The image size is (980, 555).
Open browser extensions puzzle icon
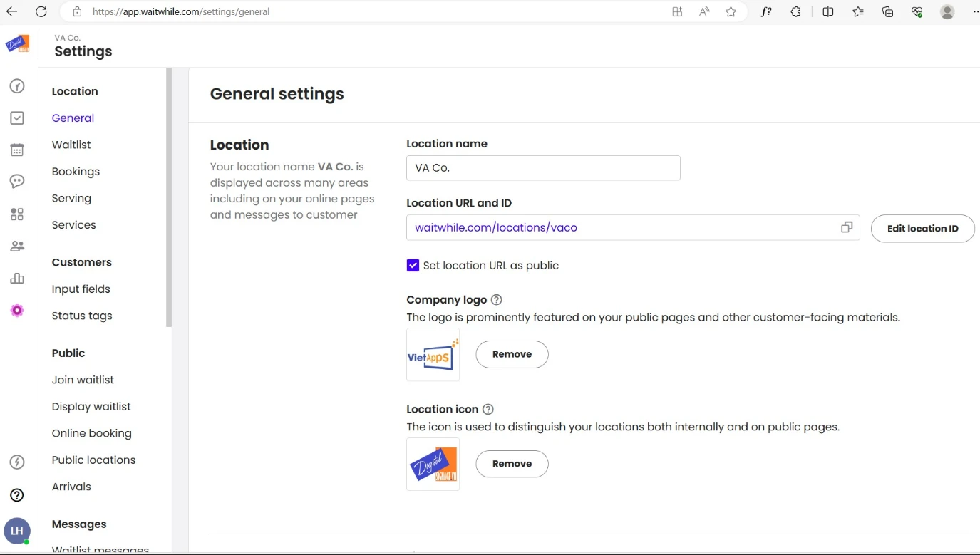[796, 11]
